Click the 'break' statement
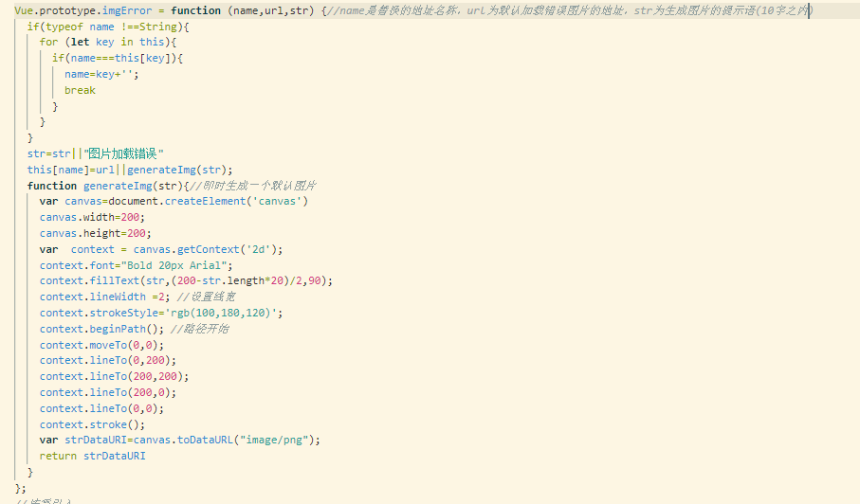860x504 pixels. click(80, 90)
